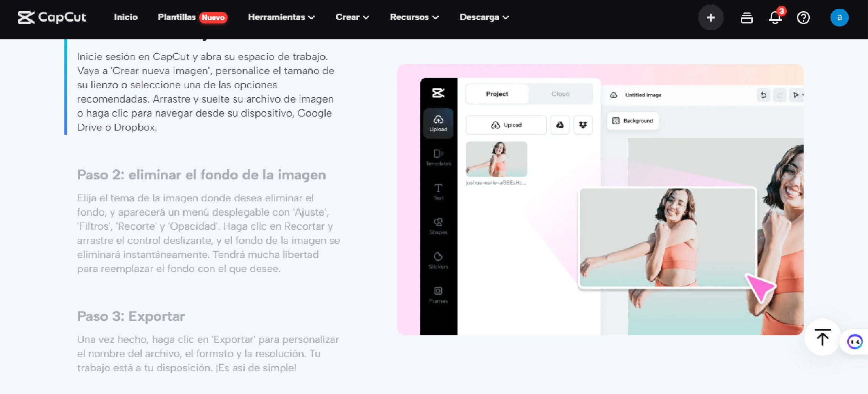Click the editor tutorial preview image
This screenshot has width=868, height=394.
point(600,199)
